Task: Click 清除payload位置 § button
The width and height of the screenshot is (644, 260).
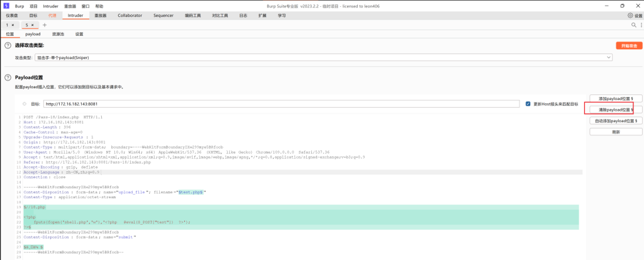Action: pyautogui.click(x=616, y=110)
